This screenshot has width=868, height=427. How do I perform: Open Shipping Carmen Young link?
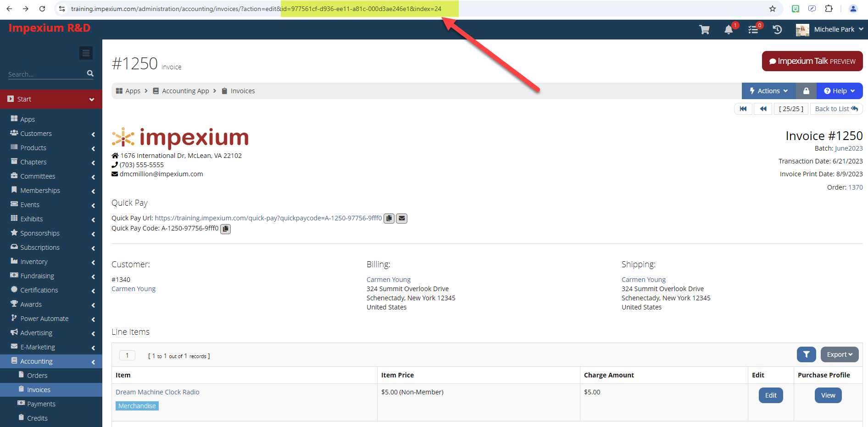(x=644, y=280)
